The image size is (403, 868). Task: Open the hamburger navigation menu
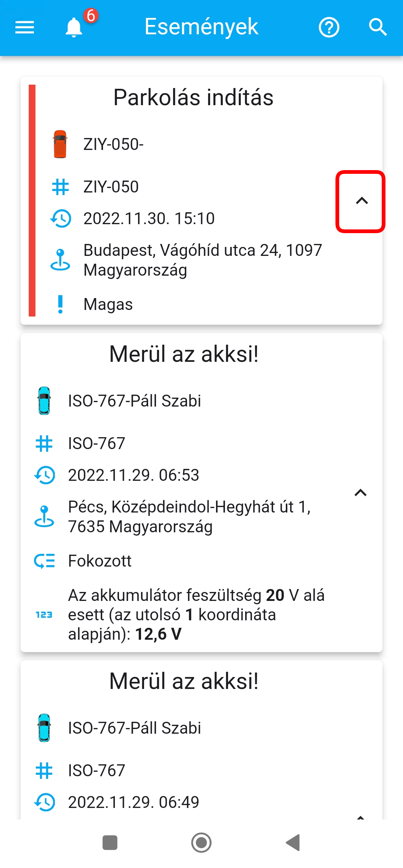point(25,27)
